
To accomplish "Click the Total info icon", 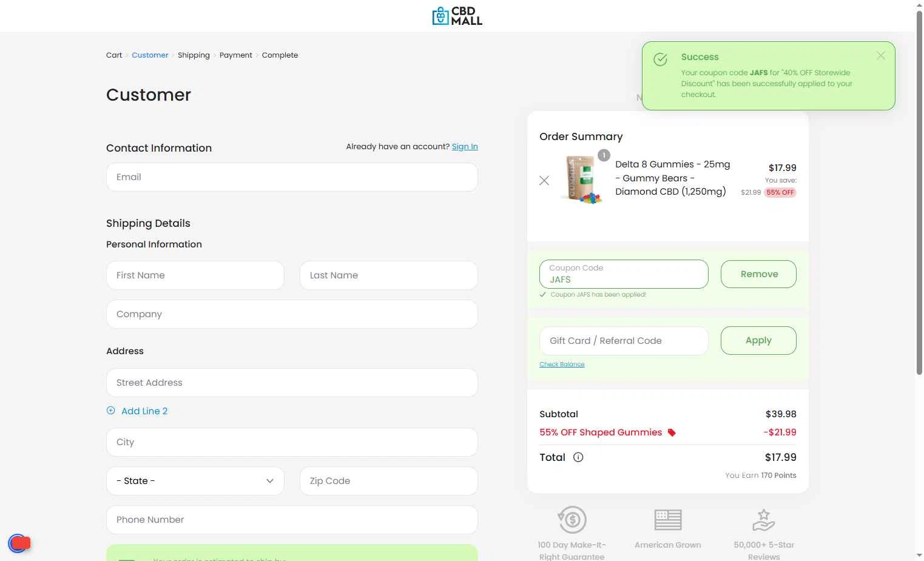I will pyautogui.click(x=578, y=457).
